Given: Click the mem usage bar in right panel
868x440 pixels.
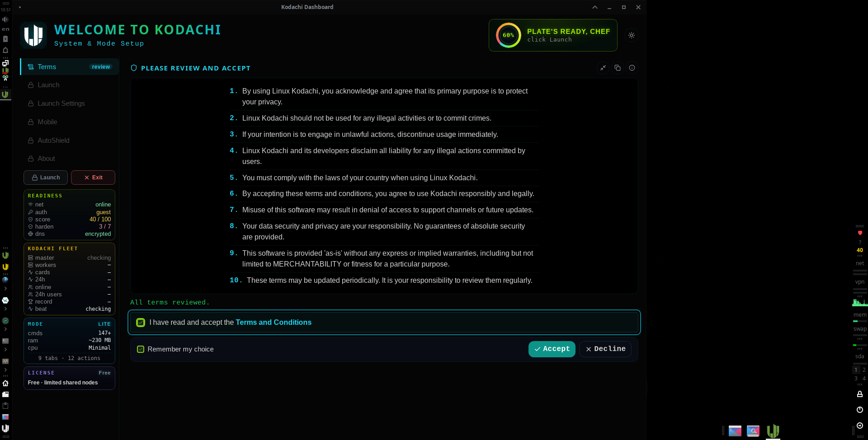Looking at the screenshot, I should [x=860, y=321].
